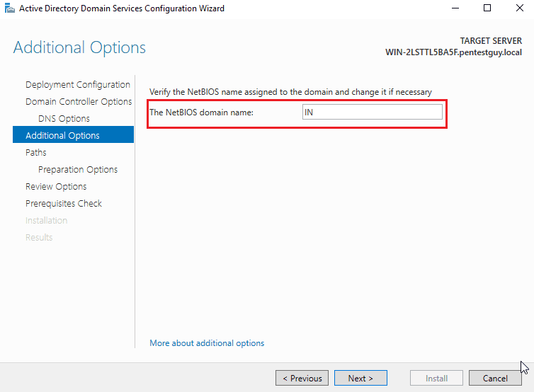Click the wizard icon in title bar
This screenshot has height=392, width=534.
pos(10,8)
